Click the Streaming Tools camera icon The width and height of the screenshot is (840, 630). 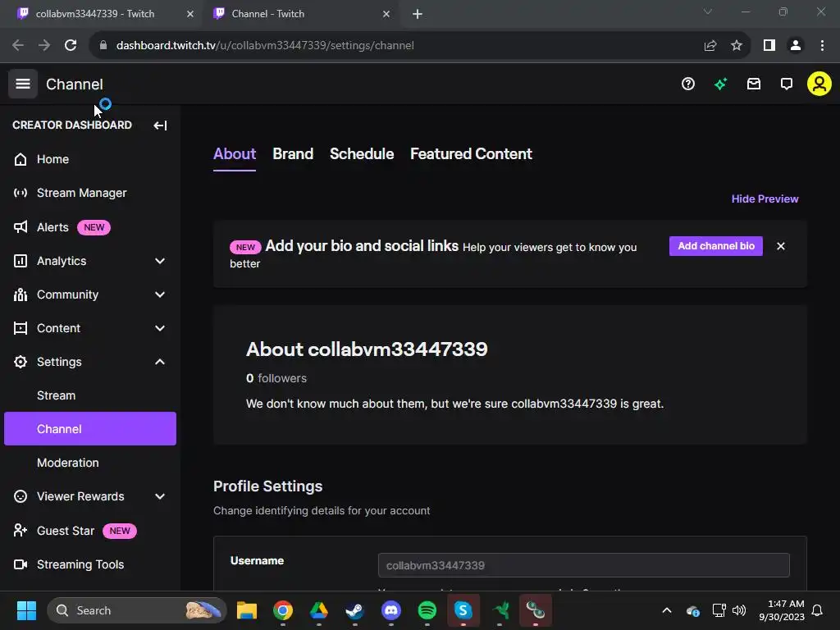click(x=21, y=564)
